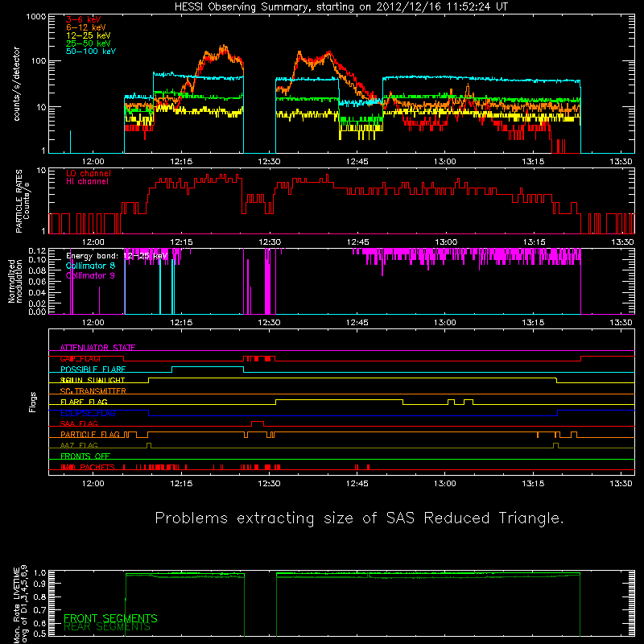
Task: Select the '6-12 keV' legend entry
Action: [x=86, y=27]
